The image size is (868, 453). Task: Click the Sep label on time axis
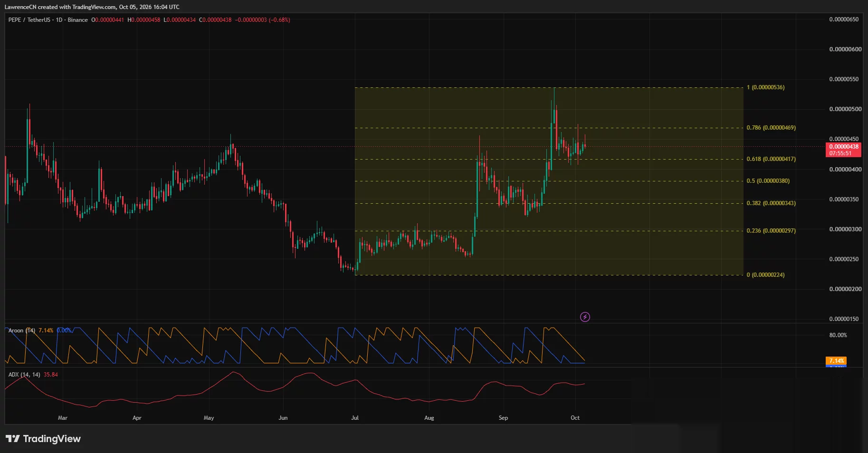click(503, 418)
